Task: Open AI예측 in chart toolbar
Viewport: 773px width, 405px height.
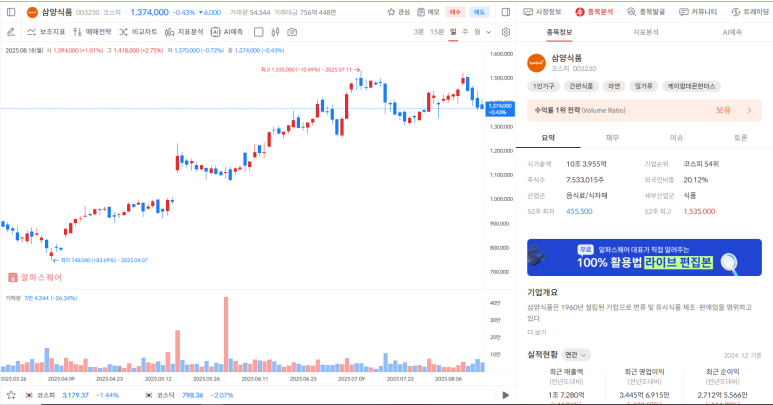Action: click(x=227, y=32)
